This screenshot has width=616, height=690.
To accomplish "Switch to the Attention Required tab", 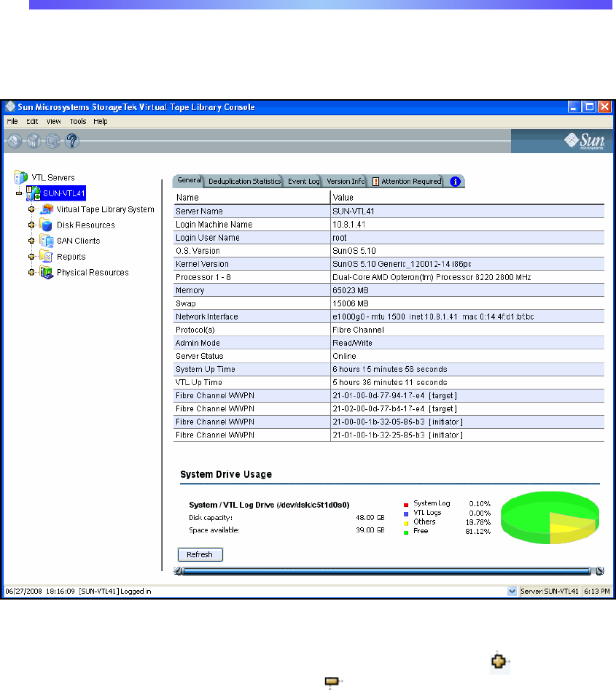I will pyautogui.click(x=407, y=182).
